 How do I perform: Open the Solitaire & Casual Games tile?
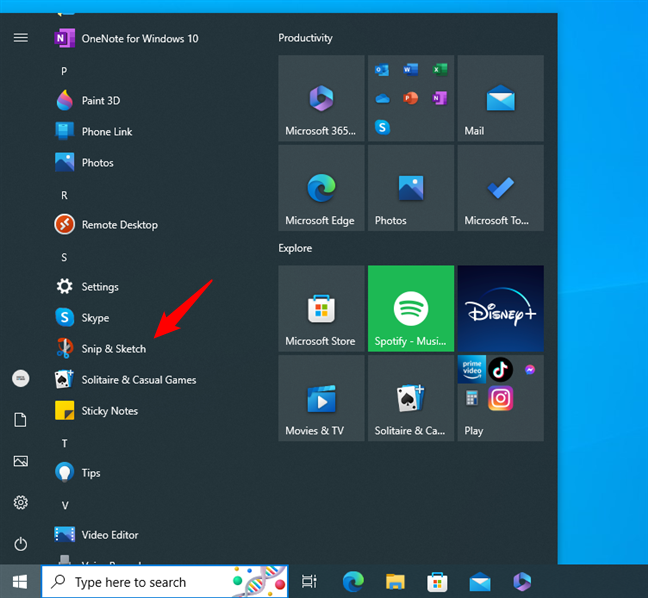[x=411, y=398]
